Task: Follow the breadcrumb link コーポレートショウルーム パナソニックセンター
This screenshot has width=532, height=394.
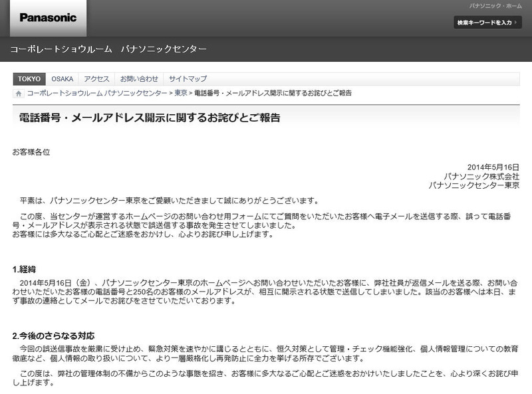Action: (97, 94)
